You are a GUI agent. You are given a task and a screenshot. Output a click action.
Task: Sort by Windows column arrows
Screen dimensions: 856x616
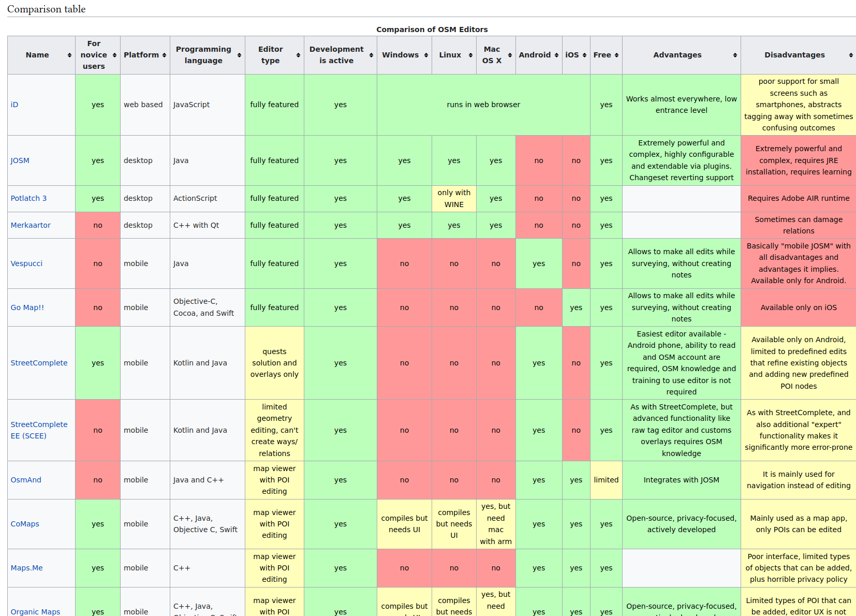pos(426,55)
